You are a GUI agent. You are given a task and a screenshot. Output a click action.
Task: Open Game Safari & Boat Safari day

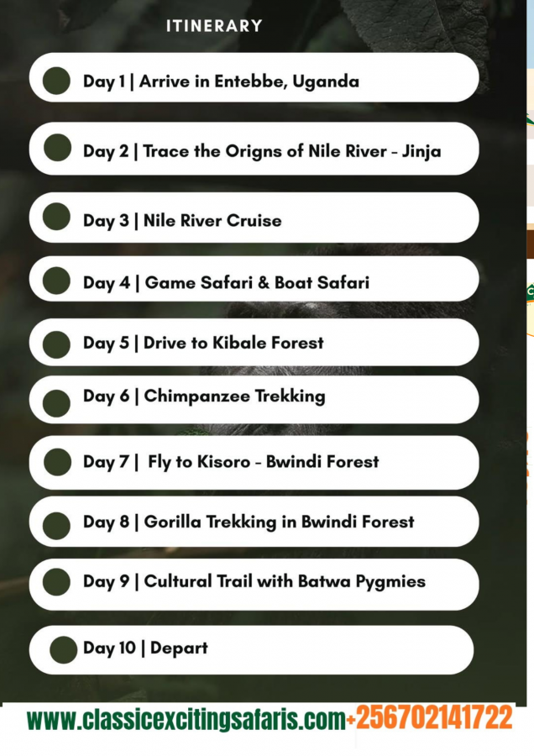tap(257, 282)
